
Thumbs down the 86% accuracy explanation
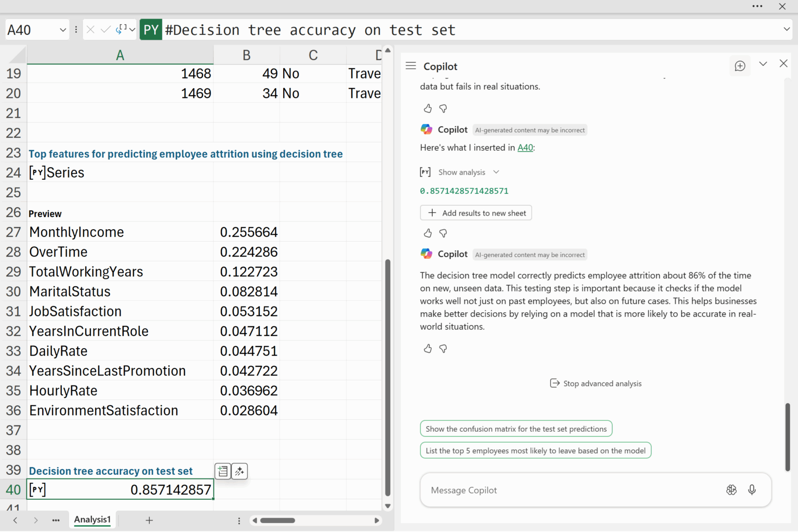pyautogui.click(x=443, y=349)
